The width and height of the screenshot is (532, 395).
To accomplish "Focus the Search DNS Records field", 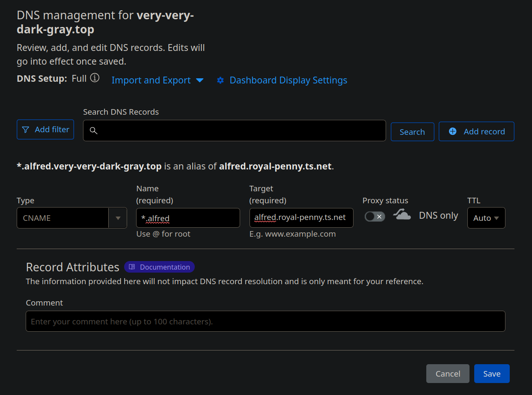I will click(240, 131).
